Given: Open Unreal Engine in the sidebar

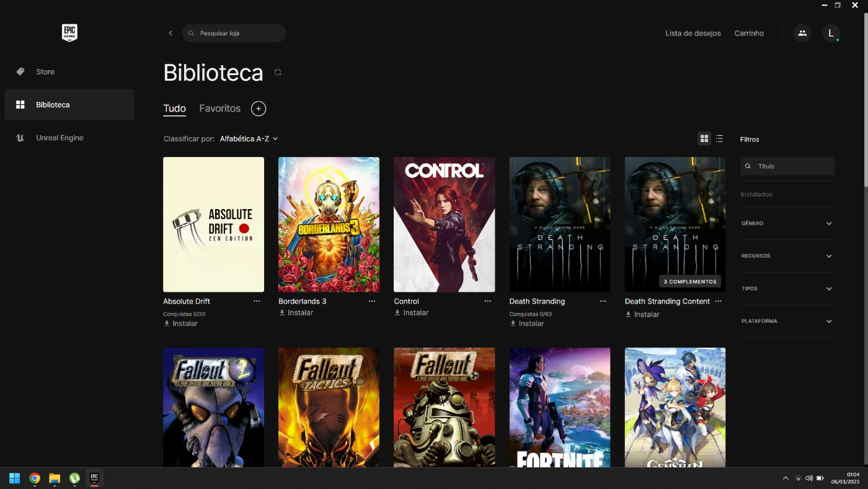Looking at the screenshot, I should point(69,138).
